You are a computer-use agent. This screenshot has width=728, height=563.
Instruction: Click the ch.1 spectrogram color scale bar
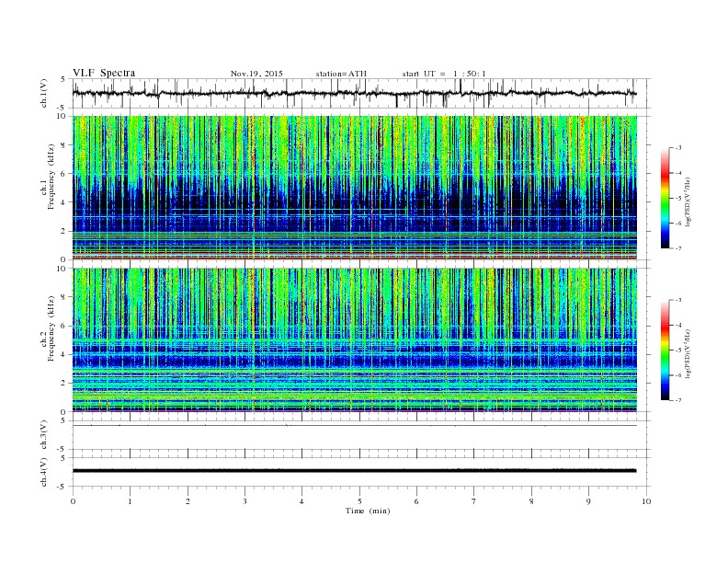pyautogui.click(x=665, y=198)
